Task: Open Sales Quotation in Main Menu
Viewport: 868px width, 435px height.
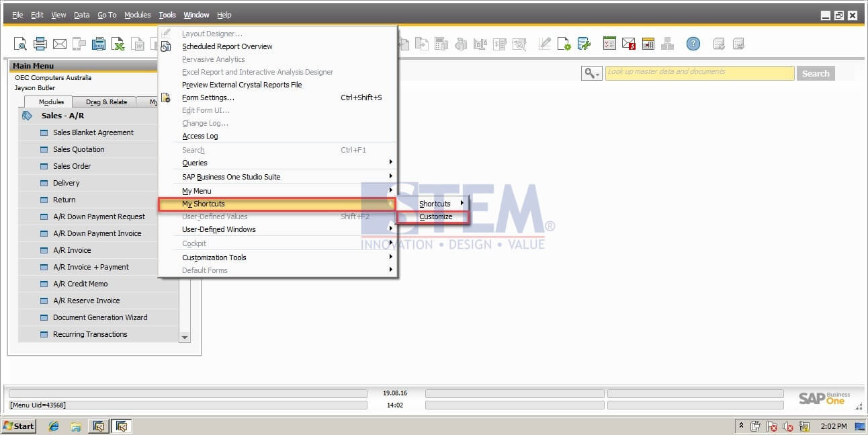Action: [x=79, y=149]
